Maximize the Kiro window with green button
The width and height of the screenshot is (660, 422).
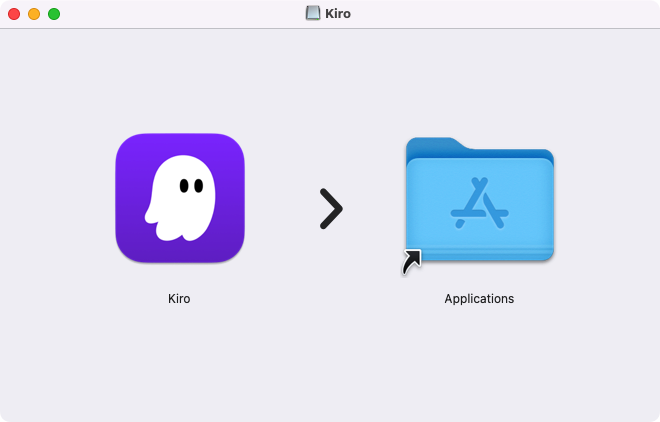54,14
